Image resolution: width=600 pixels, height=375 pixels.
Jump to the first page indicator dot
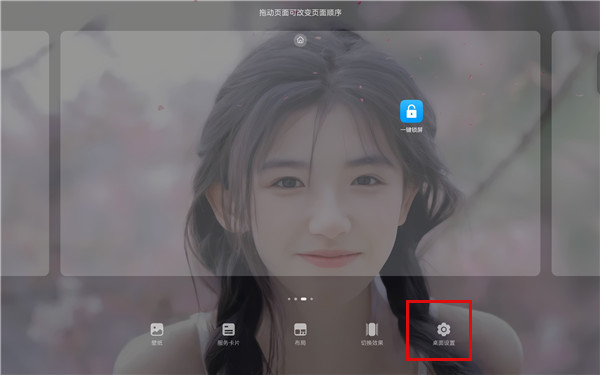coord(289,299)
